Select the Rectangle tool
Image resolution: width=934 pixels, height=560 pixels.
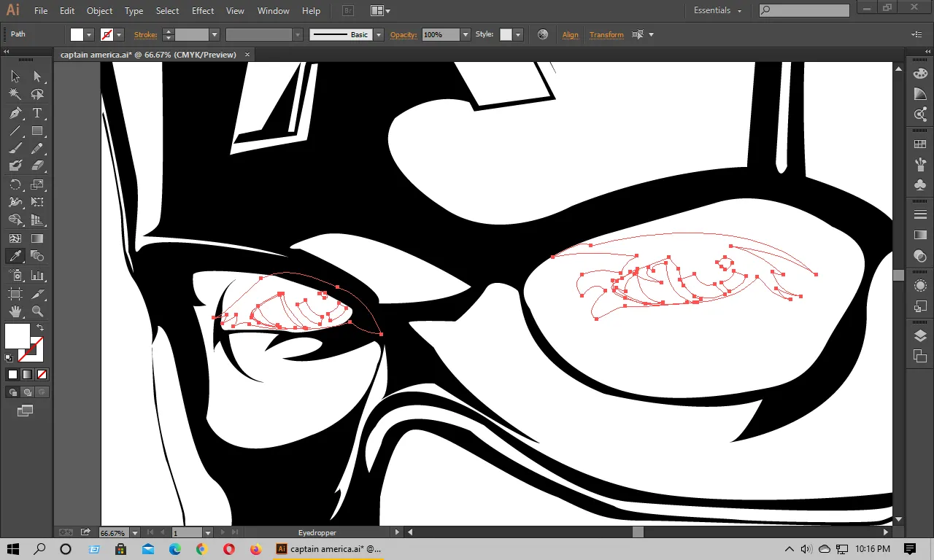click(37, 131)
